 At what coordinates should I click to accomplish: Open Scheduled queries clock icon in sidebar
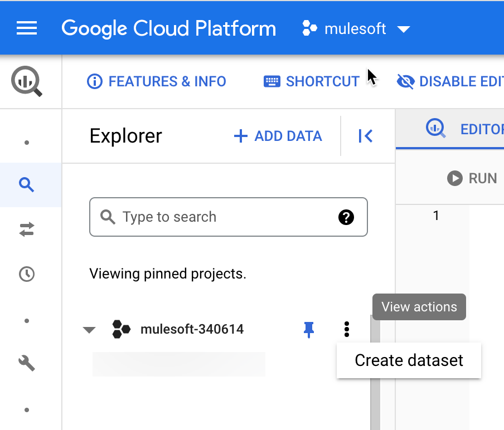(27, 274)
